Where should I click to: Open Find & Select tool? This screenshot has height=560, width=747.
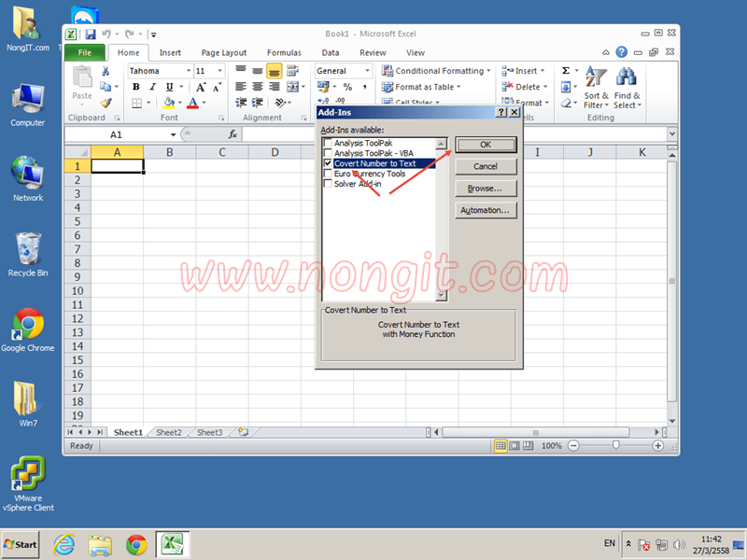click(x=626, y=89)
